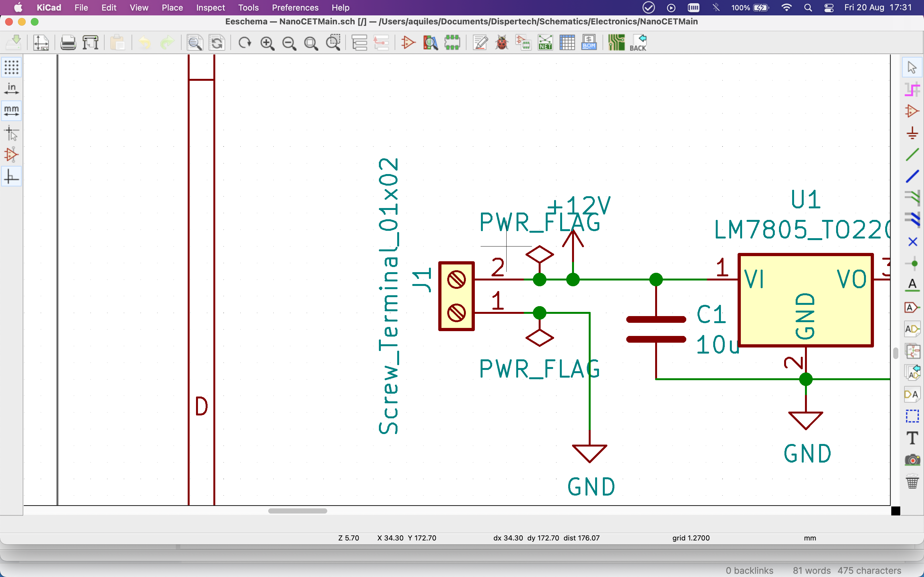This screenshot has width=924, height=577.
Task: Run the electrical rules checker (ERC)
Action: (x=501, y=42)
